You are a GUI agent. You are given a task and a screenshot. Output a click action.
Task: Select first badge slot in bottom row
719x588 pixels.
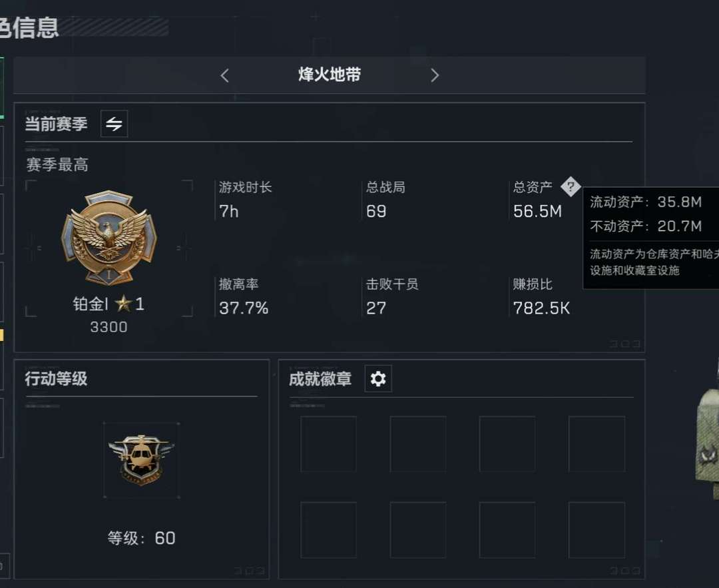(x=328, y=530)
